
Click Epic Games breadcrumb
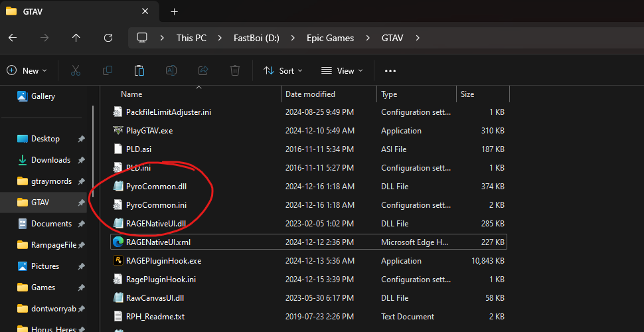coord(330,39)
